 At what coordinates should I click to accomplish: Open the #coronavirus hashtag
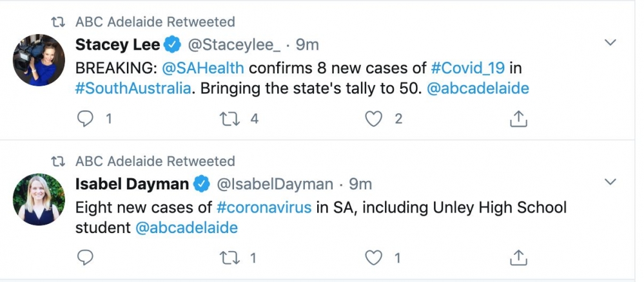point(264,207)
